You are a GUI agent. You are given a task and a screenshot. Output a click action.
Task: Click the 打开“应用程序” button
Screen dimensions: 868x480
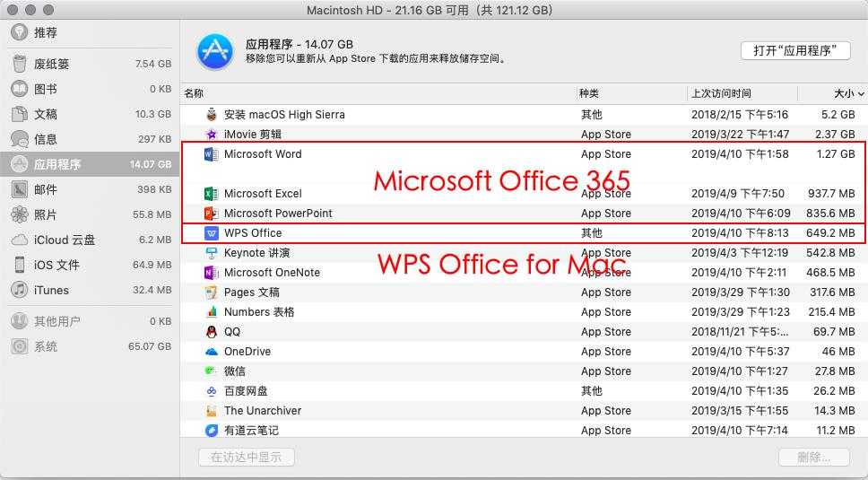pyautogui.click(x=795, y=50)
